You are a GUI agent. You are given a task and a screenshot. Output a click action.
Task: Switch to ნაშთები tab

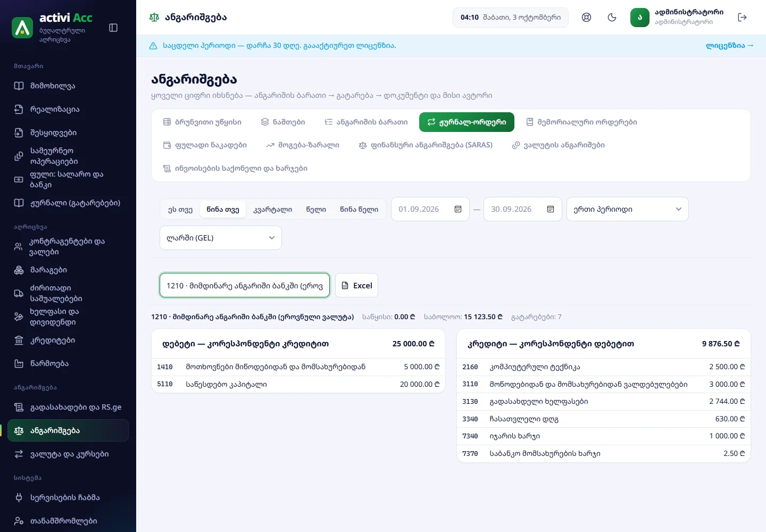point(283,122)
